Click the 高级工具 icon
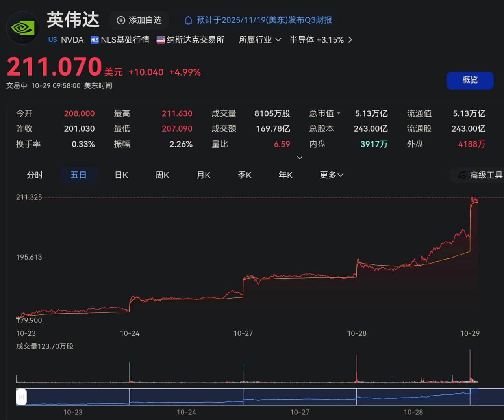The image size is (504, 420). pyautogui.click(x=462, y=175)
